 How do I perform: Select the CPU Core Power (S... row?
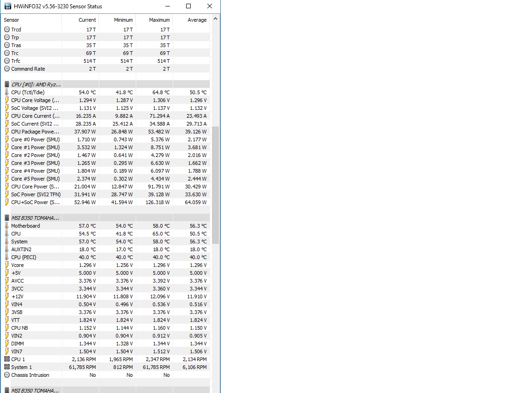coord(105,186)
